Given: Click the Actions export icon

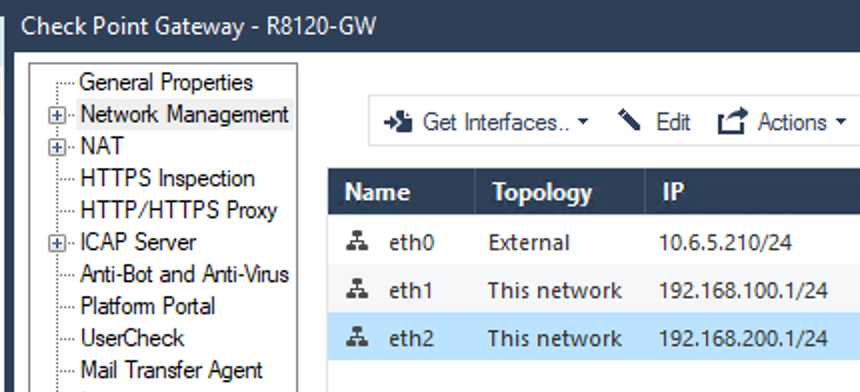Looking at the screenshot, I should tap(733, 121).
